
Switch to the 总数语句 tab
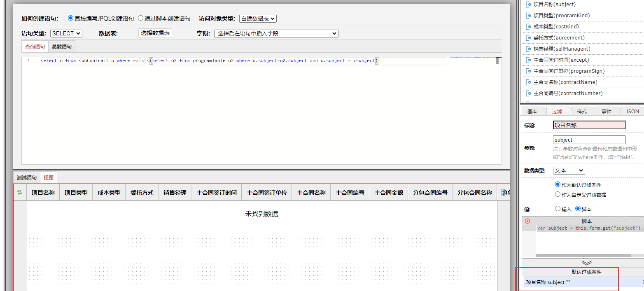tap(61, 46)
